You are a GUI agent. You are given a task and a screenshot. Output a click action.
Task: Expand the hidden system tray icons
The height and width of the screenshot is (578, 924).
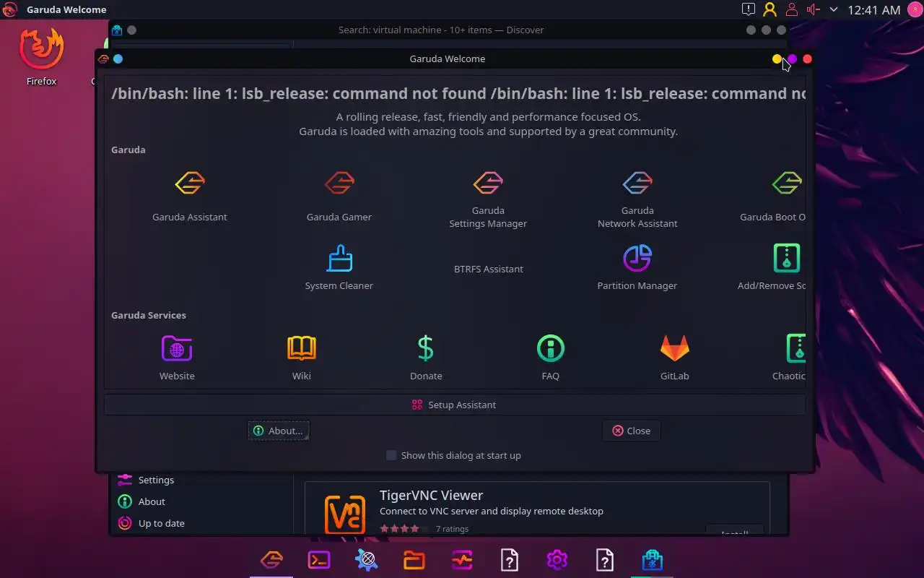click(x=834, y=9)
